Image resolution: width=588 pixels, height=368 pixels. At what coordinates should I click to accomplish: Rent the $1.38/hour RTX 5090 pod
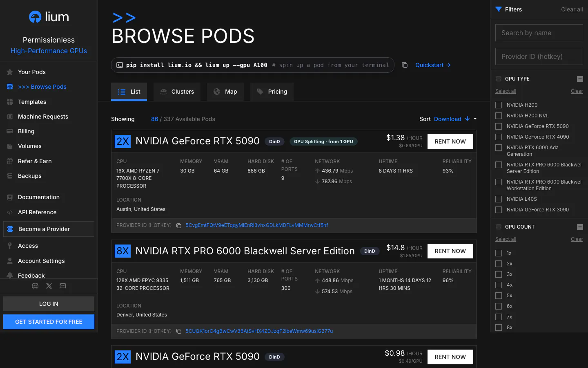[x=450, y=141]
